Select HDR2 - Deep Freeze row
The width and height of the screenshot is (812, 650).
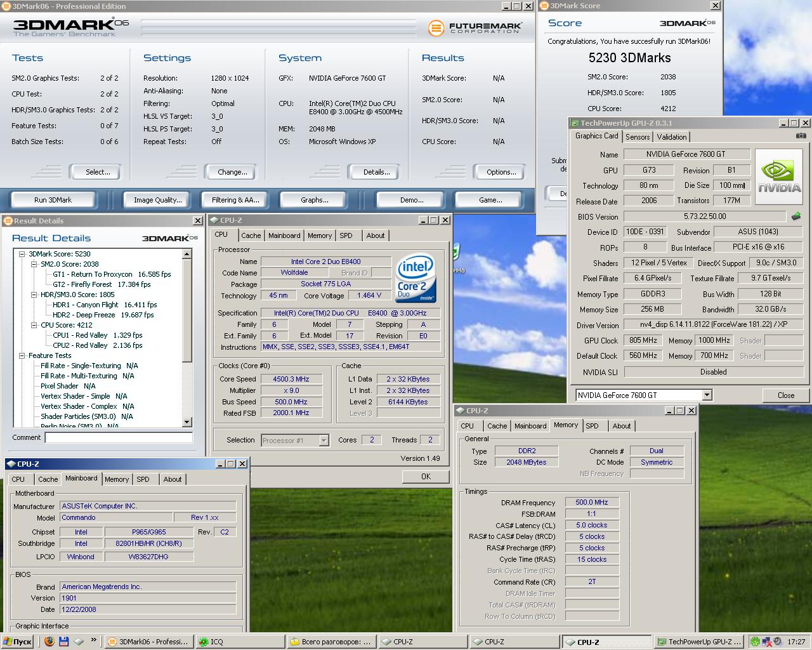[103, 315]
